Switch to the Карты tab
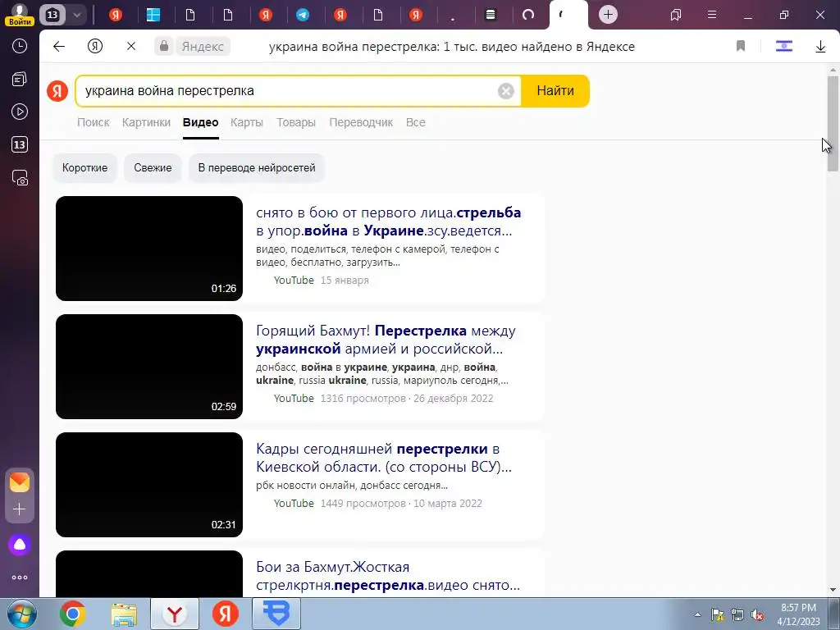 [246, 123]
